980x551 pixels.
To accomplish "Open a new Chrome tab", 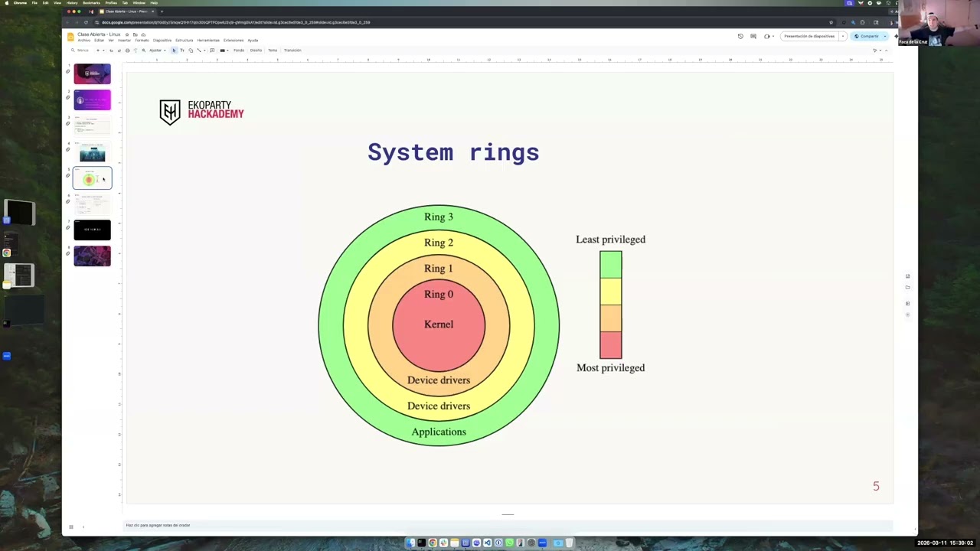I will coord(162,11).
